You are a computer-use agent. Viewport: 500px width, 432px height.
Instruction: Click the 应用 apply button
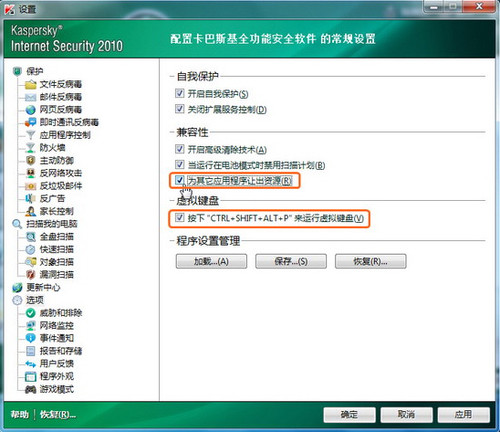463,415
